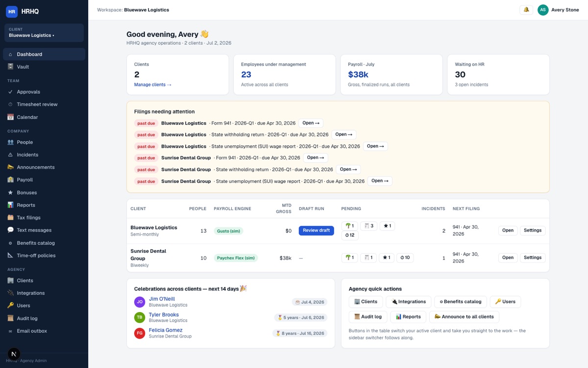Click the AS user avatar
Image resolution: width=588 pixels, height=368 pixels.
[x=543, y=10]
